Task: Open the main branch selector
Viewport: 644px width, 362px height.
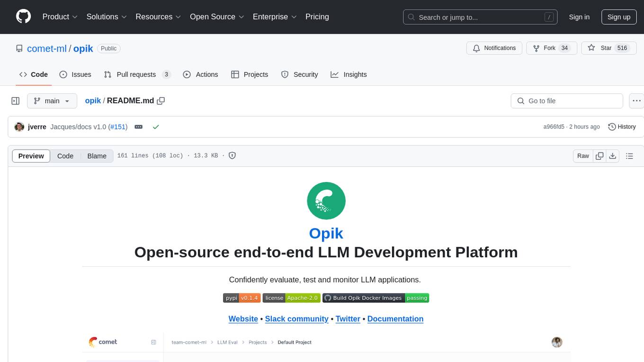Action: (52, 101)
